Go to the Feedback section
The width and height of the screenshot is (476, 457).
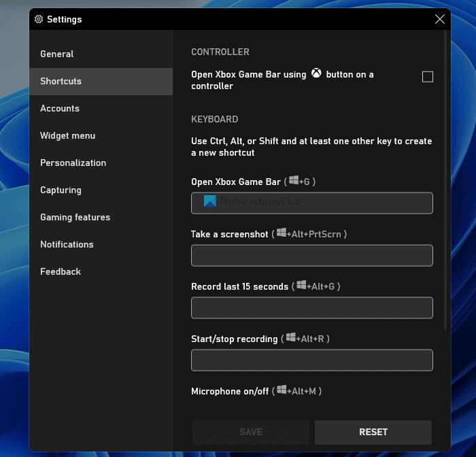pos(101,271)
